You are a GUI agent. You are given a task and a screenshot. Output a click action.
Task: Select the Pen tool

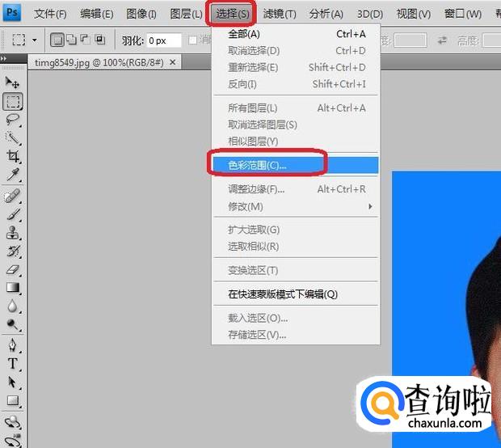[13, 344]
